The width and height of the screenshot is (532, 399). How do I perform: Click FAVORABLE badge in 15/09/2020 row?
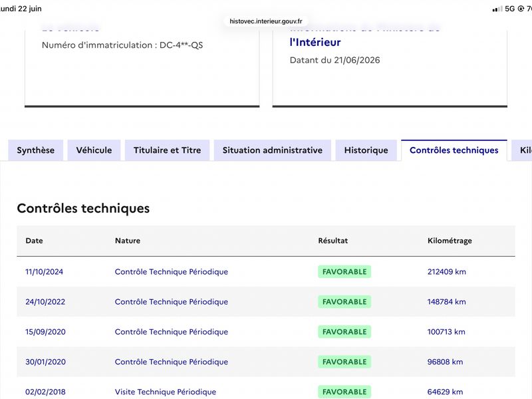click(x=344, y=332)
